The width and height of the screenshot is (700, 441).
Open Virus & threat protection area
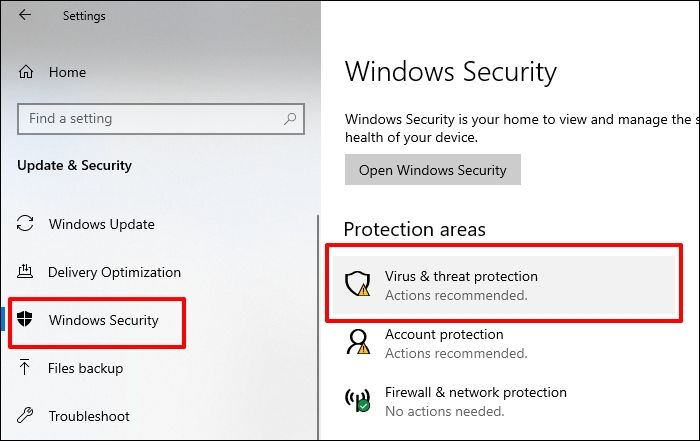click(461, 277)
